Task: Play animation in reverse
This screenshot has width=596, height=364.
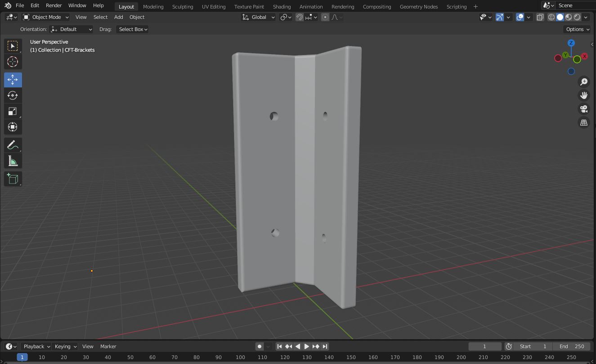Action: [x=297, y=346]
